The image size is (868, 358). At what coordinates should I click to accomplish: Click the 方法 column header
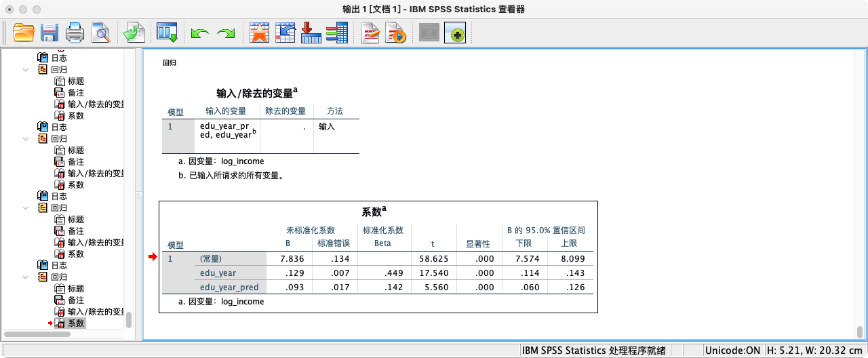point(335,111)
